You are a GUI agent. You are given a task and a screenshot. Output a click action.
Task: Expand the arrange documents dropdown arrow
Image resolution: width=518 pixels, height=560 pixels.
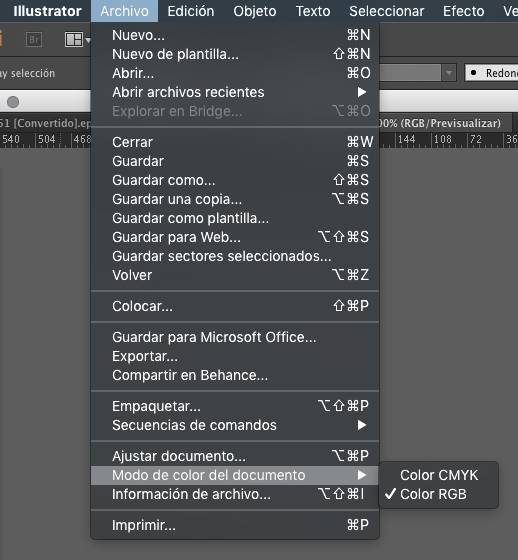(88, 40)
